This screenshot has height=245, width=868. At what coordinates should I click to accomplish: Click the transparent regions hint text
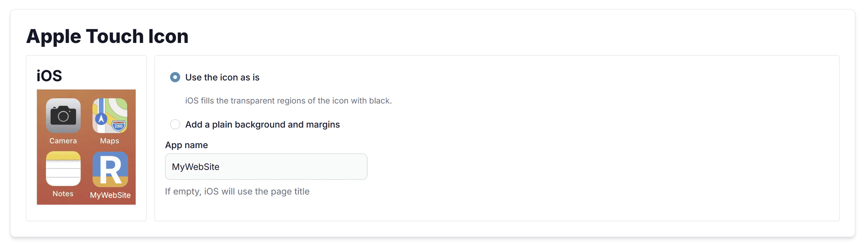tap(288, 101)
